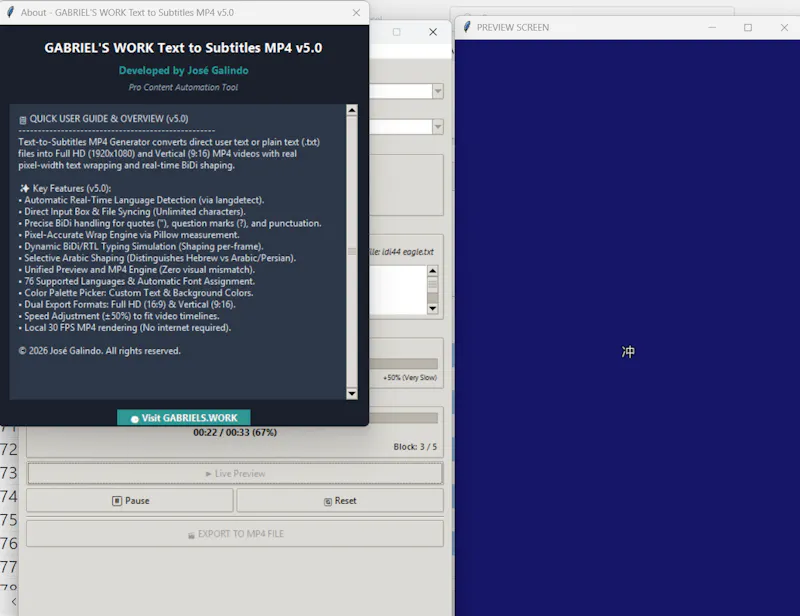
Task: Click the left scroll arrow in background editor
Action: coord(14,602)
